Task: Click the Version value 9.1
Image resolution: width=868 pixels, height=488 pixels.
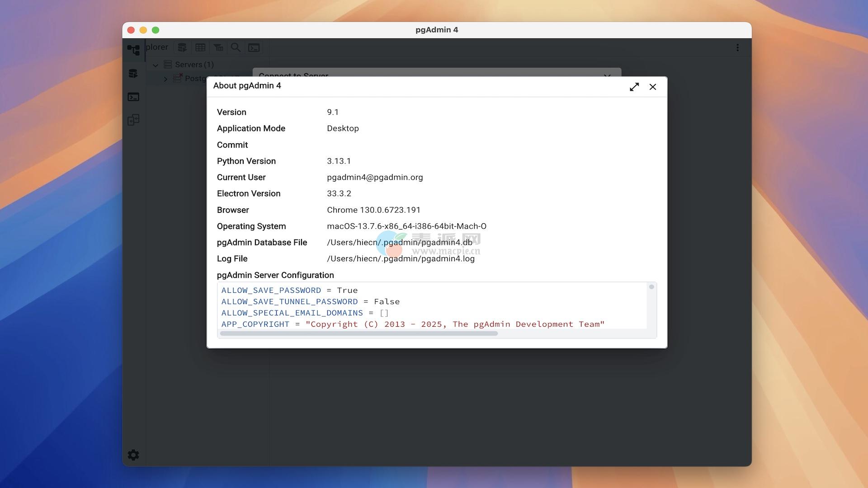Action: coord(333,112)
